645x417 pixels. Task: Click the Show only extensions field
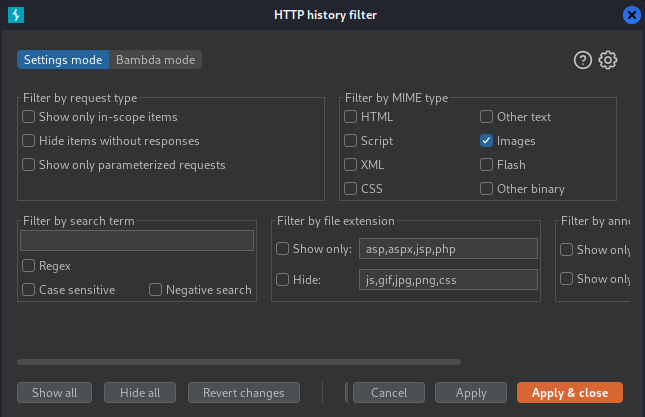pos(448,249)
